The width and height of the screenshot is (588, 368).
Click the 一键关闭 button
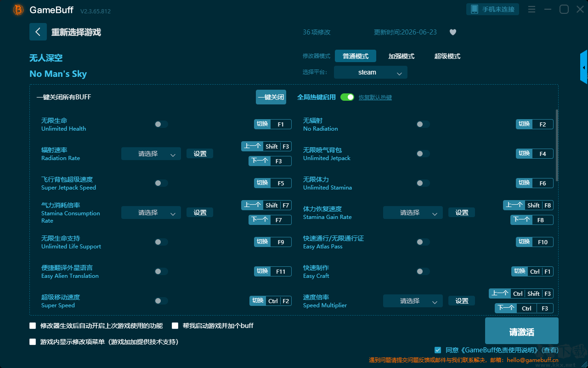coord(271,97)
